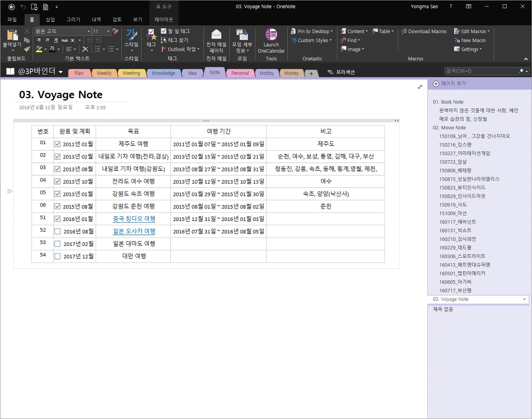The height and width of the screenshot is (419, 532).
Task: Uncheck the 2016년 01월 checkbox
Action: pyautogui.click(x=57, y=219)
